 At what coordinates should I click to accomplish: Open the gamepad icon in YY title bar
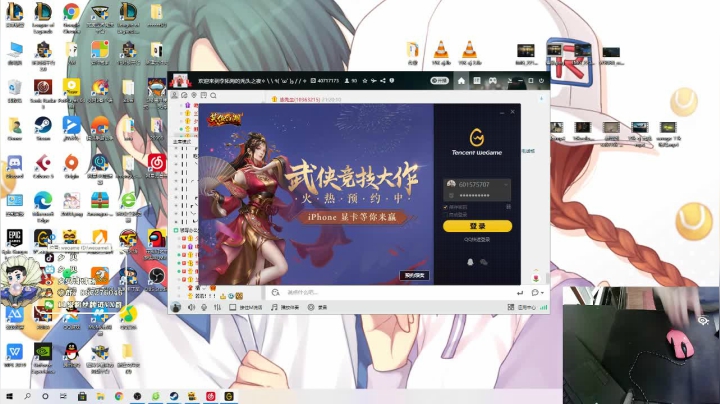pos(492,81)
